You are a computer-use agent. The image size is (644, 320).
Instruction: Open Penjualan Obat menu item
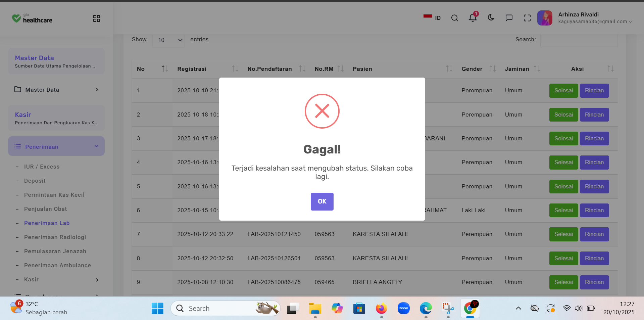[x=46, y=209]
